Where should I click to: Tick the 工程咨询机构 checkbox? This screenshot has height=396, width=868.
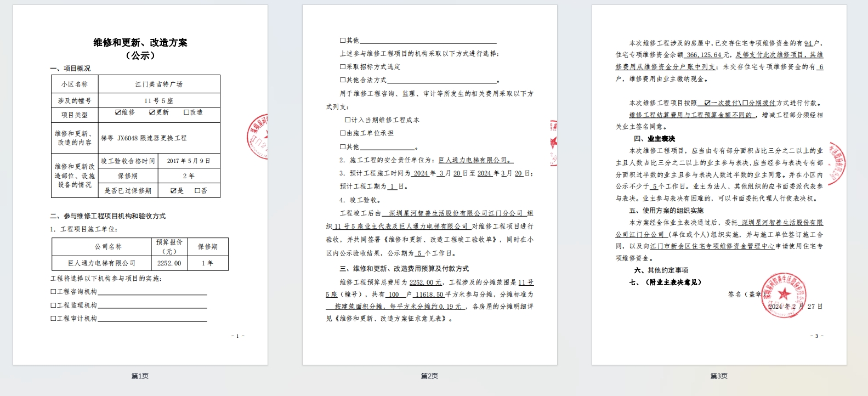click(x=54, y=292)
